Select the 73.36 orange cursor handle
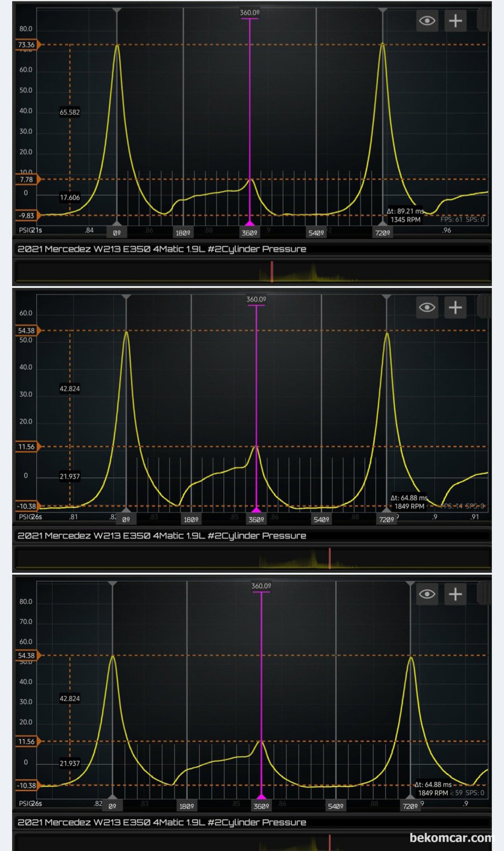The width and height of the screenshot is (504, 851). [27, 45]
